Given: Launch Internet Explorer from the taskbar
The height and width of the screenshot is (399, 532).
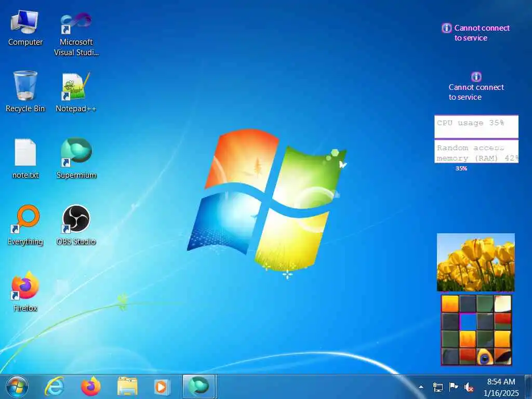Looking at the screenshot, I should coord(55,387).
